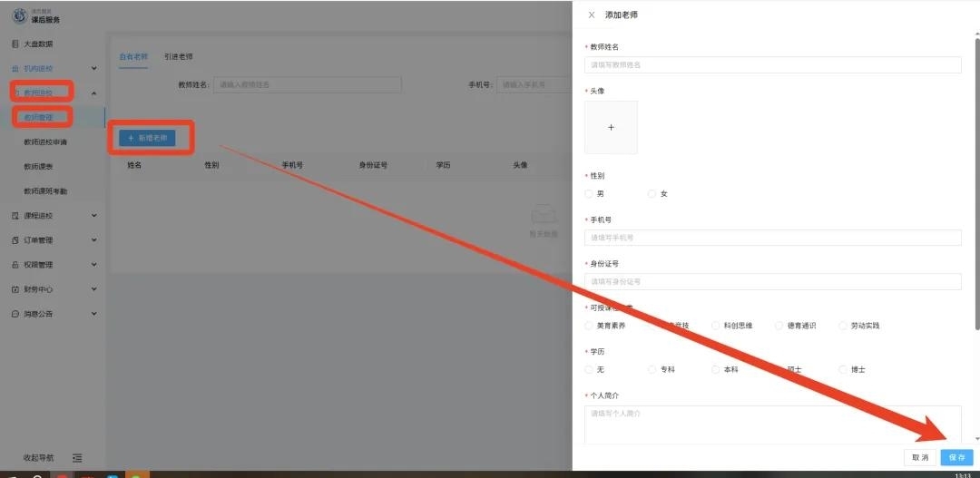
Task: Click the 权限管理 lock icon
Action: coord(15,265)
